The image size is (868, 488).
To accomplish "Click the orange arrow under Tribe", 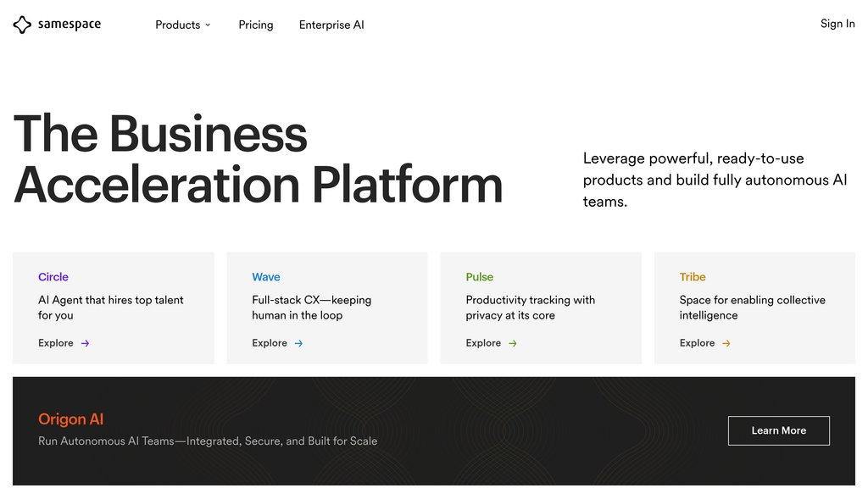I will point(726,343).
